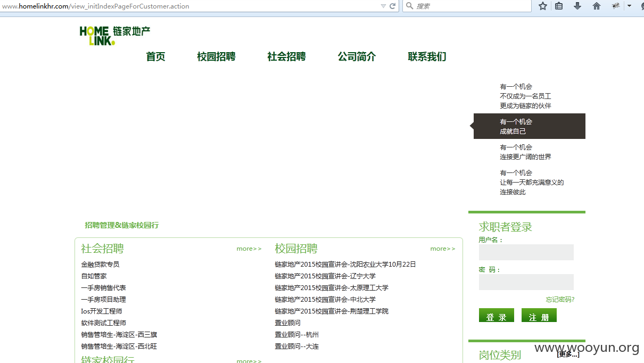Select the highlighted slide '成就自己'
Screen dimensions: 644x363
click(x=530, y=126)
